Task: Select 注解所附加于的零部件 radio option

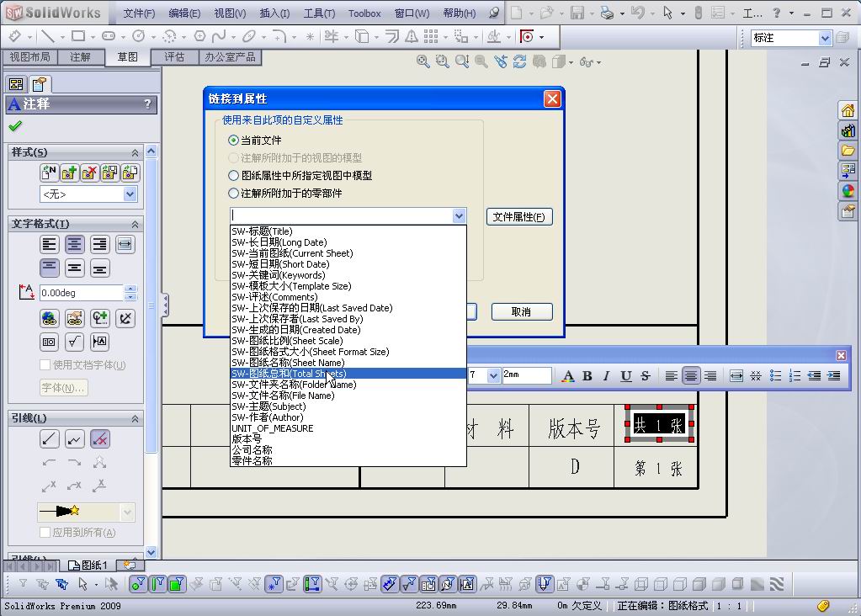Action: (x=233, y=194)
